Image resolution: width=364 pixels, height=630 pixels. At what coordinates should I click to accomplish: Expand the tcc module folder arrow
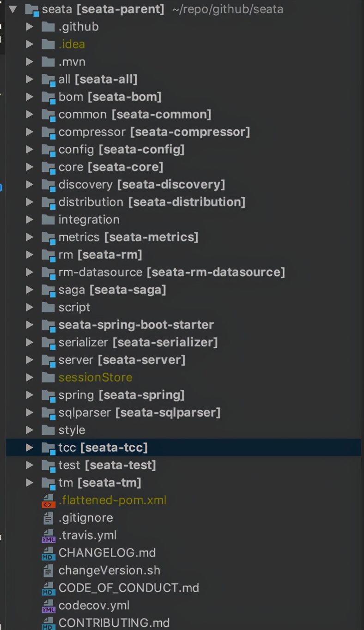[30, 448]
